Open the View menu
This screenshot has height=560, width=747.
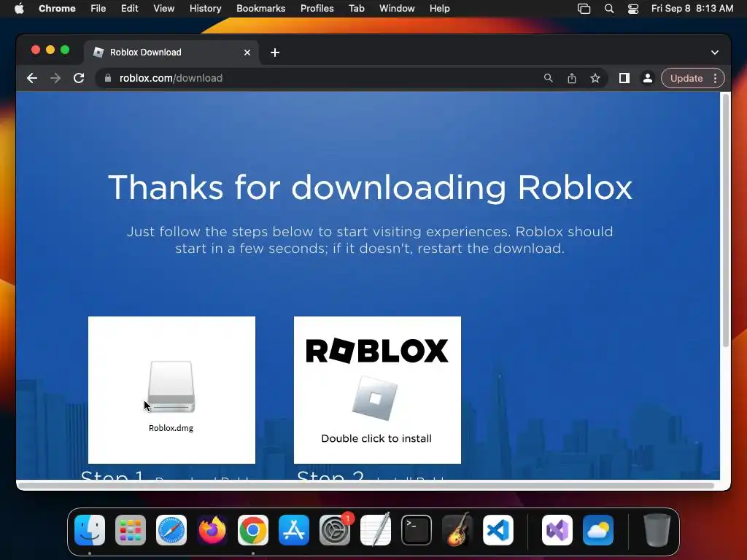pos(163,9)
